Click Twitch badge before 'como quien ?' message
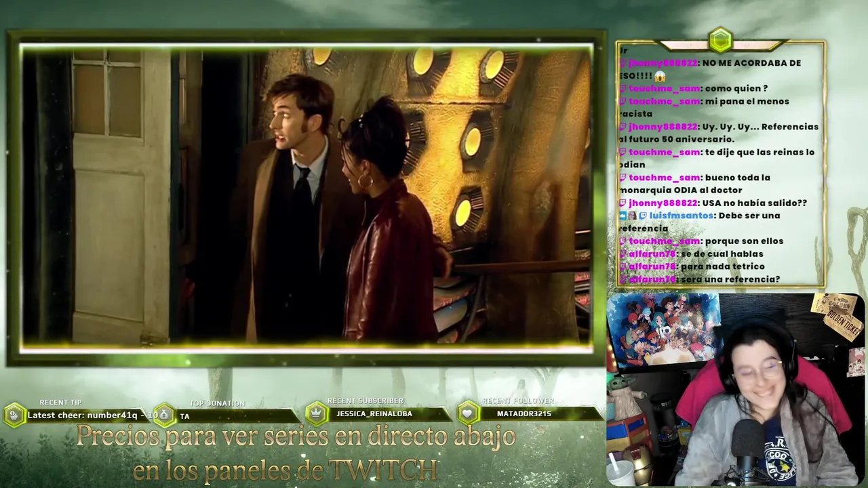 623,89
